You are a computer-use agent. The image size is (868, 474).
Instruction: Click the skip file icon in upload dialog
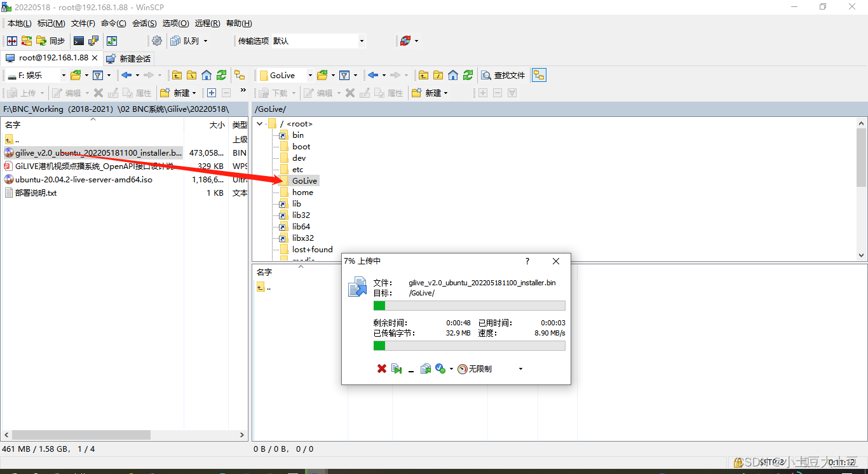(x=397, y=369)
